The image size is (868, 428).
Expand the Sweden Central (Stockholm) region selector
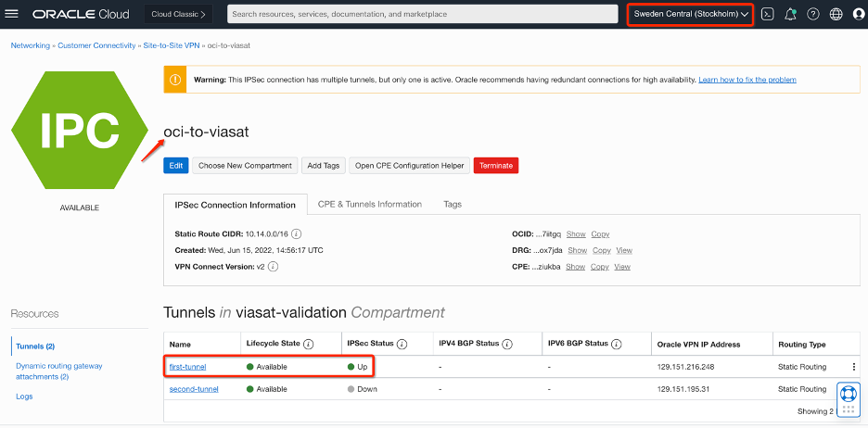tap(691, 15)
